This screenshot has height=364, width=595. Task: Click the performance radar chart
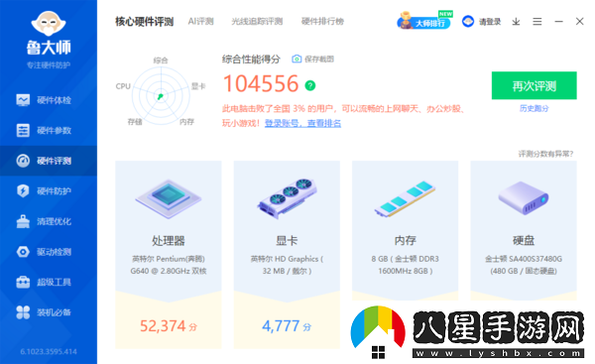[x=161, y=95]
